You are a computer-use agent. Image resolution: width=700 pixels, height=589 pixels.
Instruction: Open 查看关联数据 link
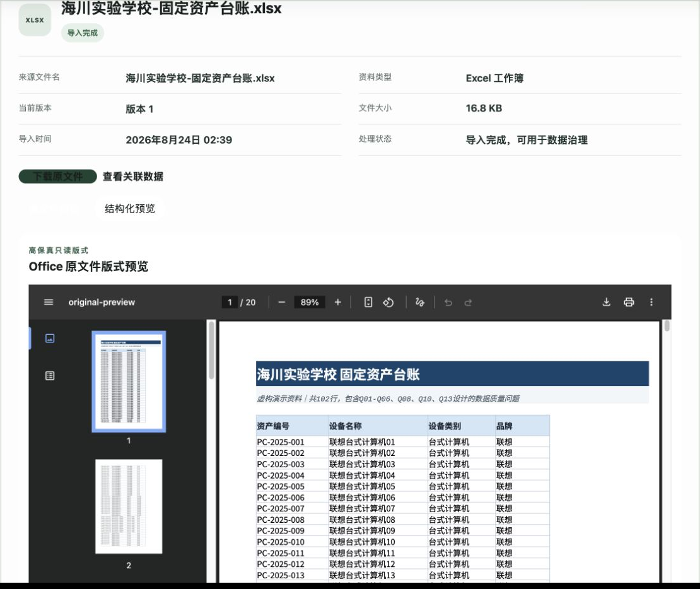133,177
